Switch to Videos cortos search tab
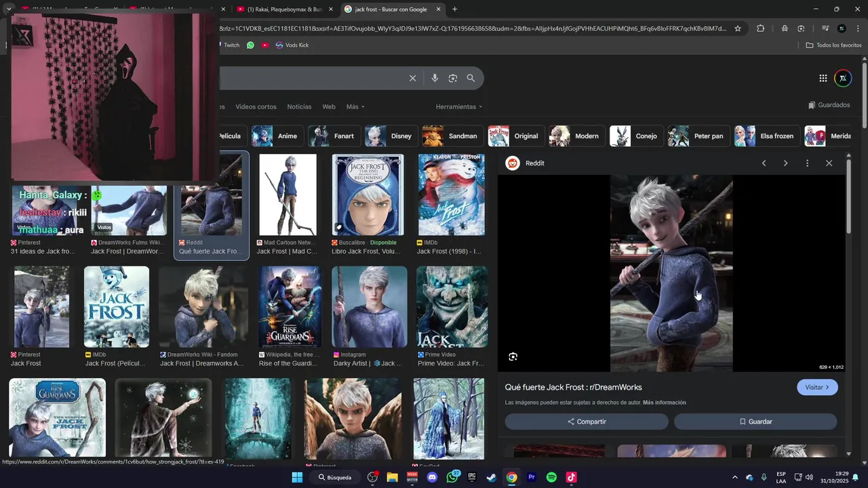Viewport: 868px width, 488px height. click(x=256, y=106)
